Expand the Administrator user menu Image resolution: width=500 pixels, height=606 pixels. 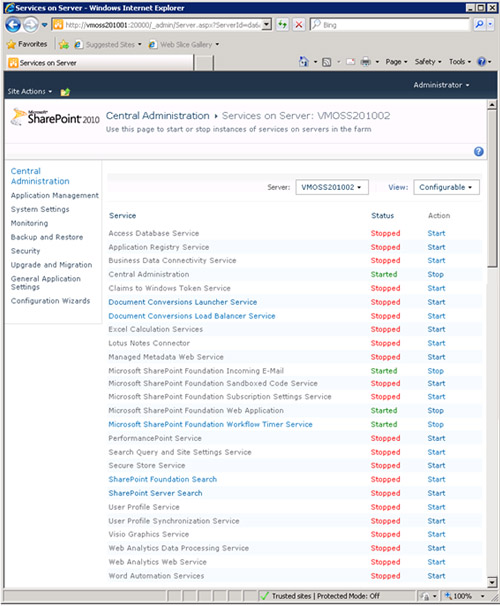click(441, 85)
